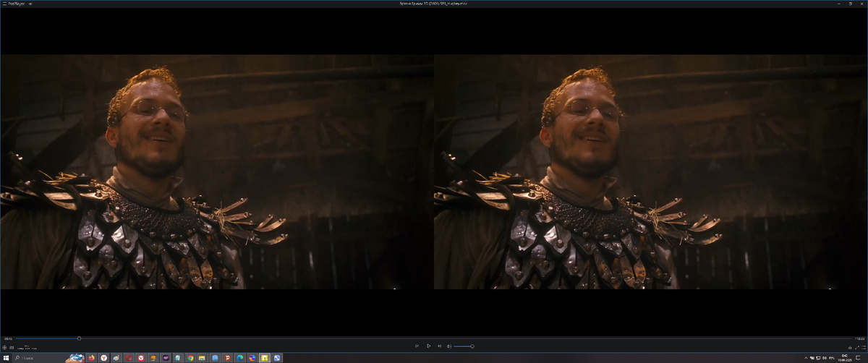Switch keyboard language indicator

pyautogui.click(x=832, y=358)
